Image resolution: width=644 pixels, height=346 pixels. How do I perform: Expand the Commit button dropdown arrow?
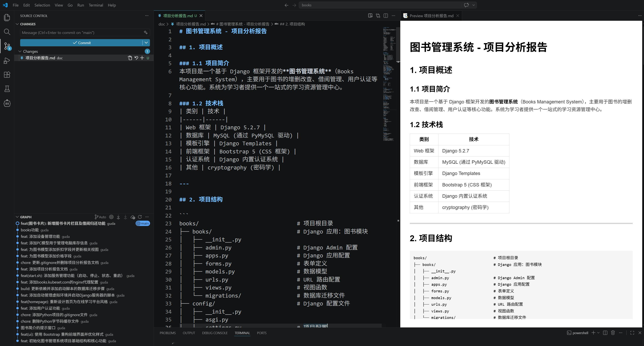click(x=146, y=43)
